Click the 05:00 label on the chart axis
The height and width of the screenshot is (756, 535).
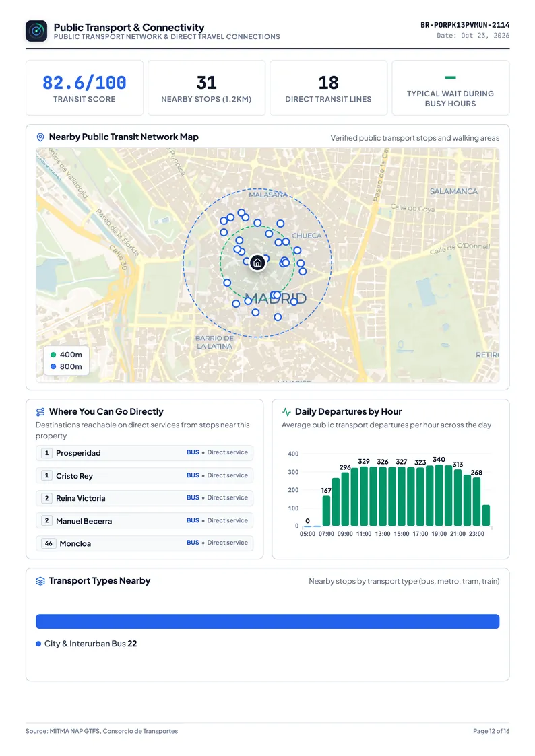tap(307, 534)
